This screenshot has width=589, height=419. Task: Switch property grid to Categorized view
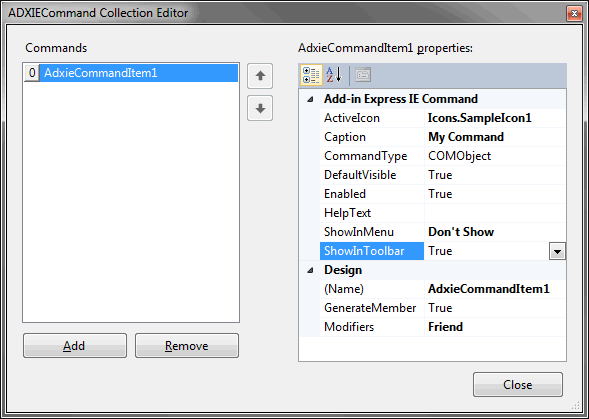pyautogui.click(x=311, y=75)
